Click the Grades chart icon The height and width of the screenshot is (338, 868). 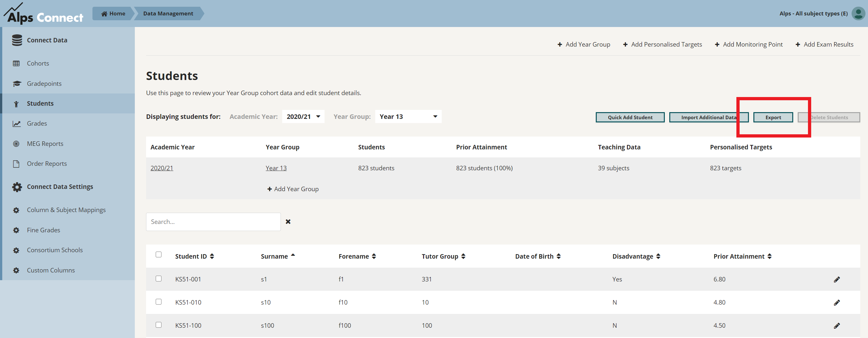point(16,123)
